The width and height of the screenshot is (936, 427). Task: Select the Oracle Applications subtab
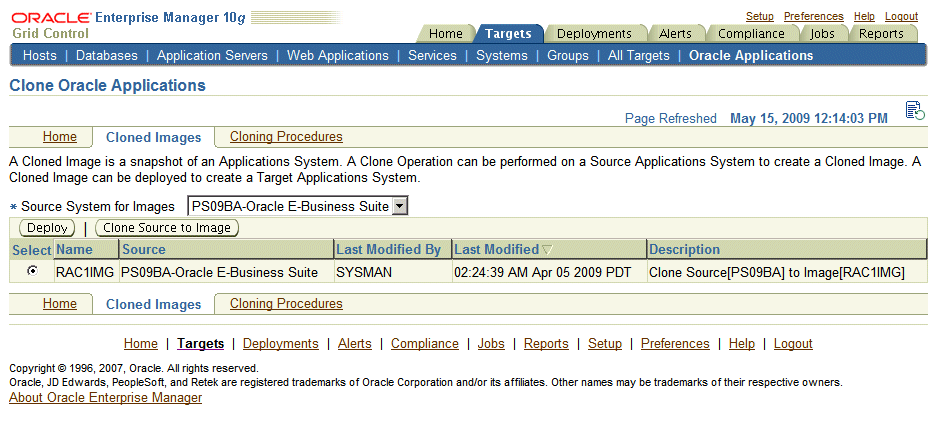tap(751, 56)
